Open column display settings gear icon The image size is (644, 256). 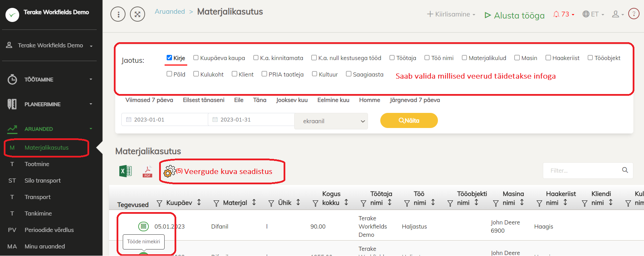(x=169, y=171)
